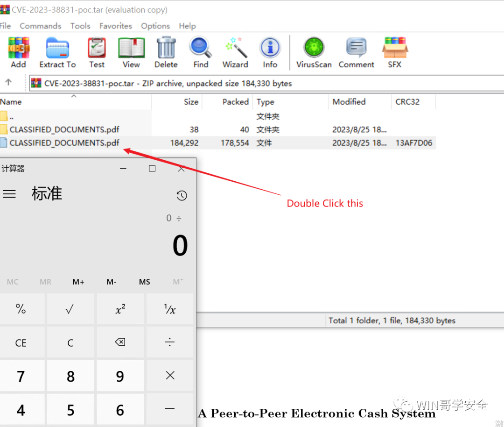Viewport: 504px width, 427px height.
Task: Click the x squared key
Action: click(120, 309)
